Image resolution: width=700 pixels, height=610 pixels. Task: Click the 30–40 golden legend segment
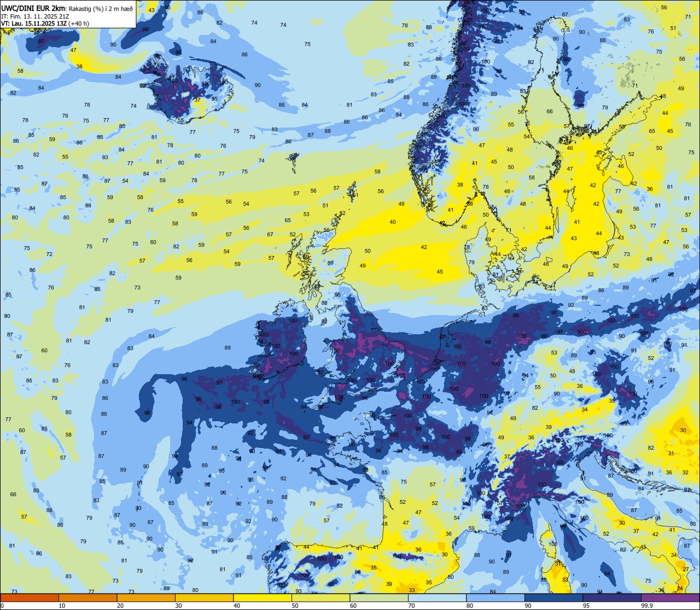204,597
